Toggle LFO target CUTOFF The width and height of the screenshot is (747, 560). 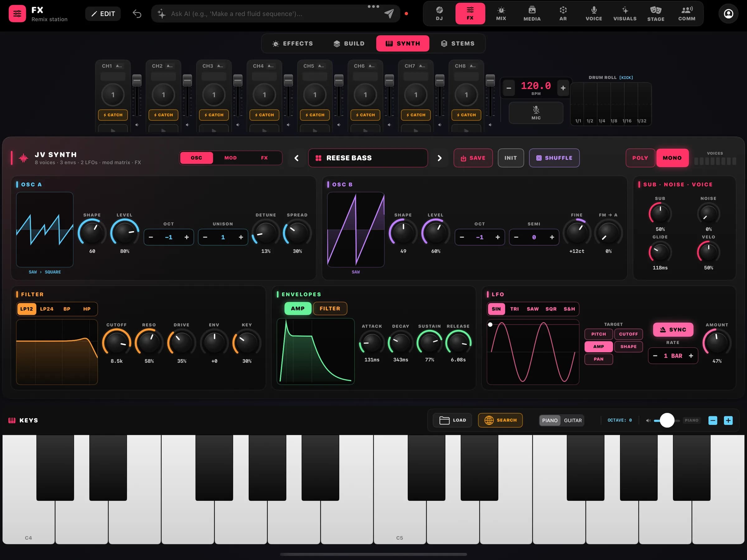(628, 334)
